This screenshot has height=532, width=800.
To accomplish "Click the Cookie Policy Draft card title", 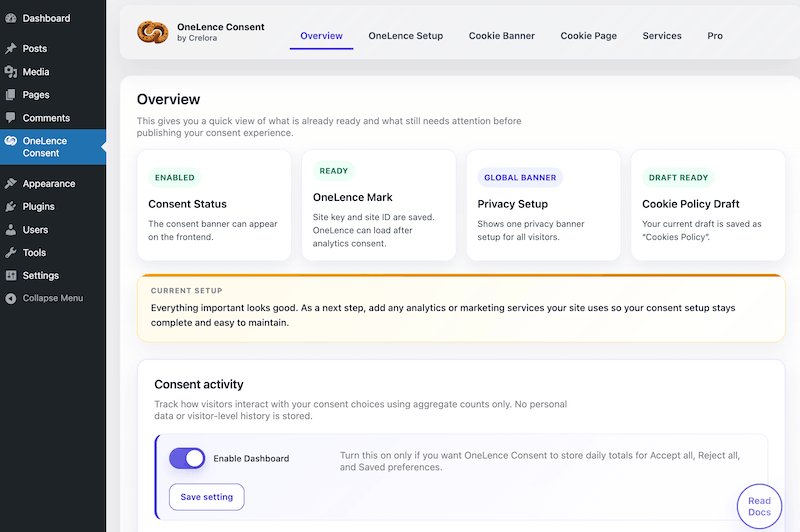I will [x=690, y=204].
